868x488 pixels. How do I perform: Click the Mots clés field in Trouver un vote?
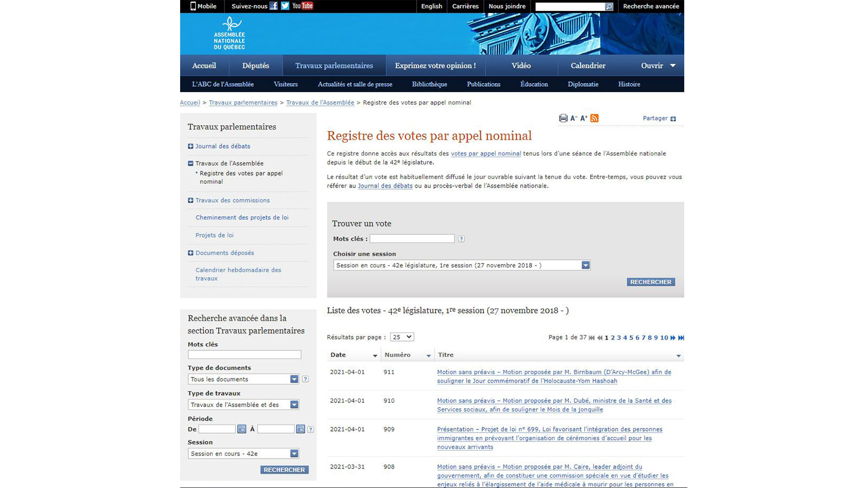tap(412, 239)
